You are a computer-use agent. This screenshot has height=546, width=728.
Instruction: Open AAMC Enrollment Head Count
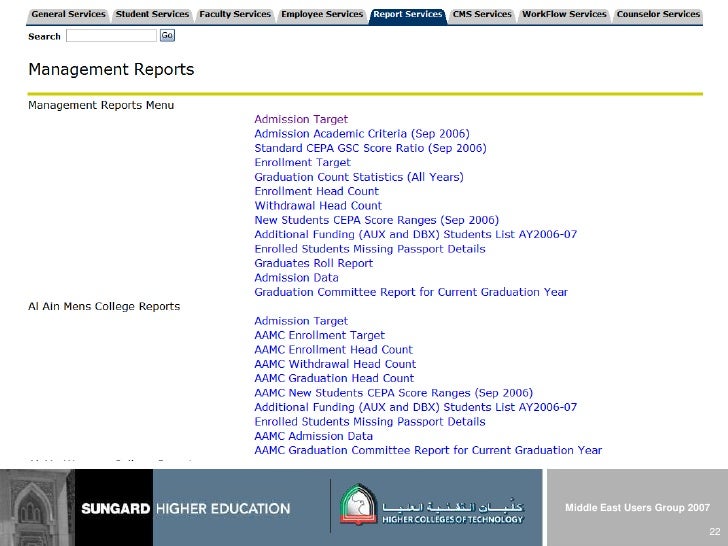(333, 350)
